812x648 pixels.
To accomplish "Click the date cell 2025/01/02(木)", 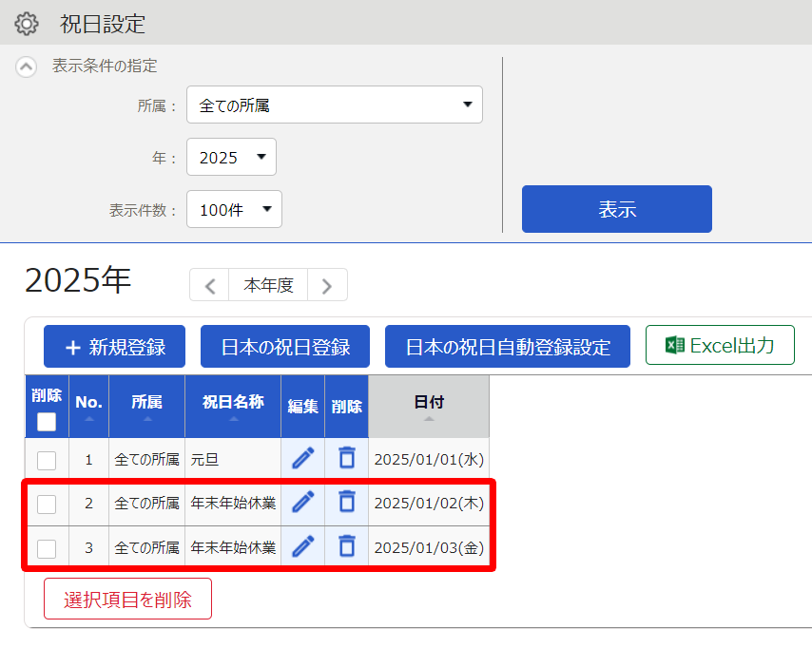I will [429, 503].
